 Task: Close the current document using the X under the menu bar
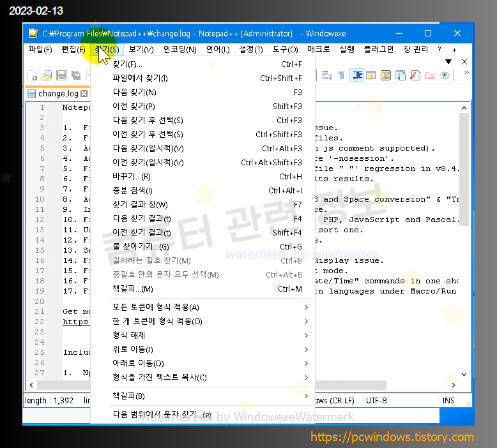coord(464,61)
